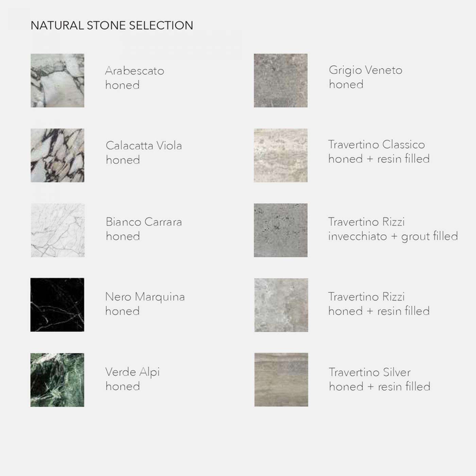Click the Arabescato honed label
Viewport: 476px width, 476px height.
(x=134, y=78)
